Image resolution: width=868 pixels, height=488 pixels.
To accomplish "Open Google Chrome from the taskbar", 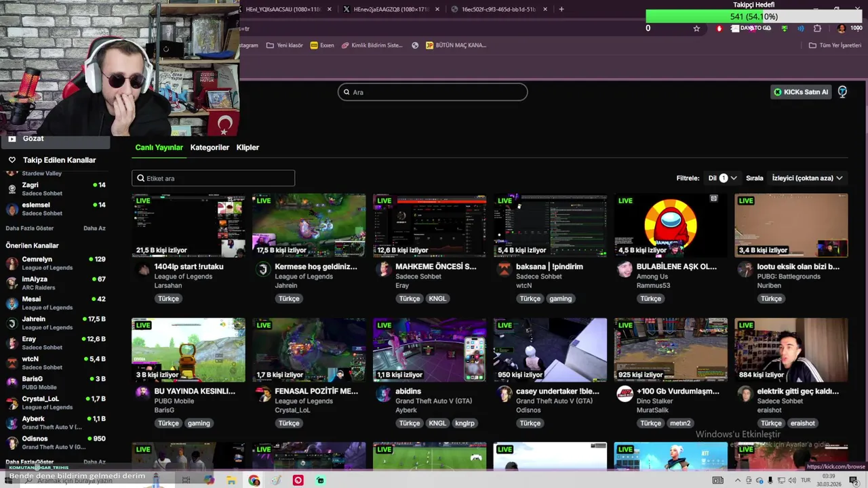I will pyautogui.click(x=254, y=481).
